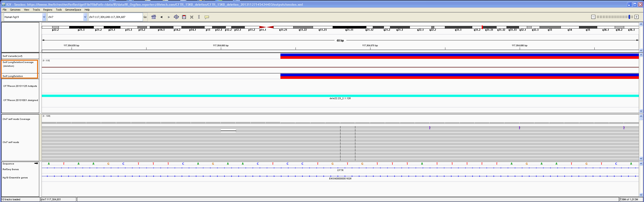This screenshot has height=202, width=644.
Task: Click the zoom in plus icon
Action: pos(636,17)
